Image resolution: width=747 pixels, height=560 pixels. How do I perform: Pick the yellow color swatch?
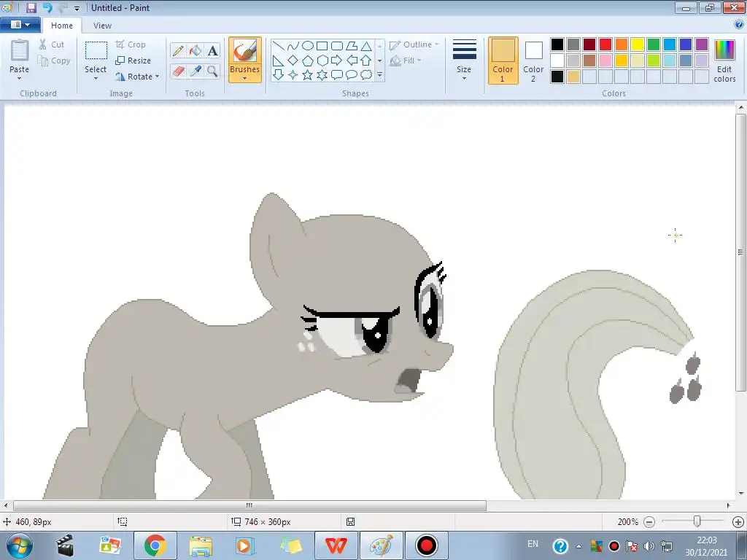pyautogui.click(x=638, y=44)
